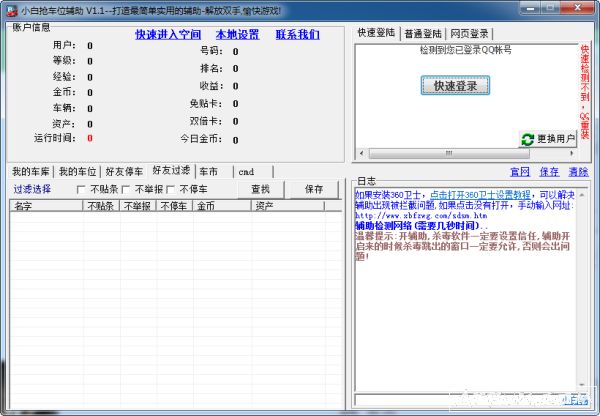Click the 双倍卡 label
This screenshot has height=416, width=600.
(207, 121)
